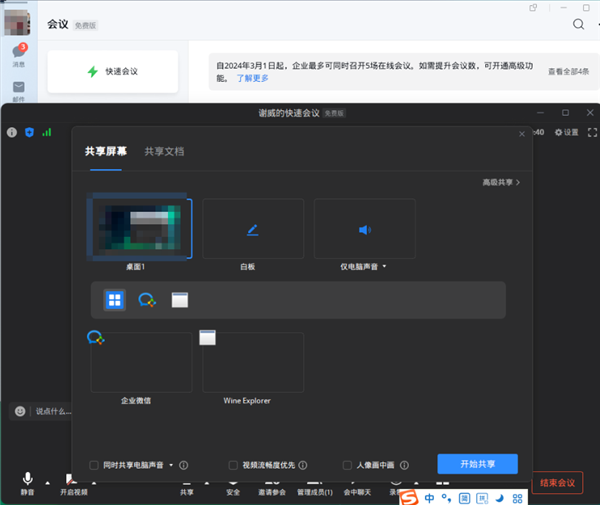The image size is (600, 505).
Task: Open dropdown beside 同时共享电脑声音
Action: click(x=171, y=465)
